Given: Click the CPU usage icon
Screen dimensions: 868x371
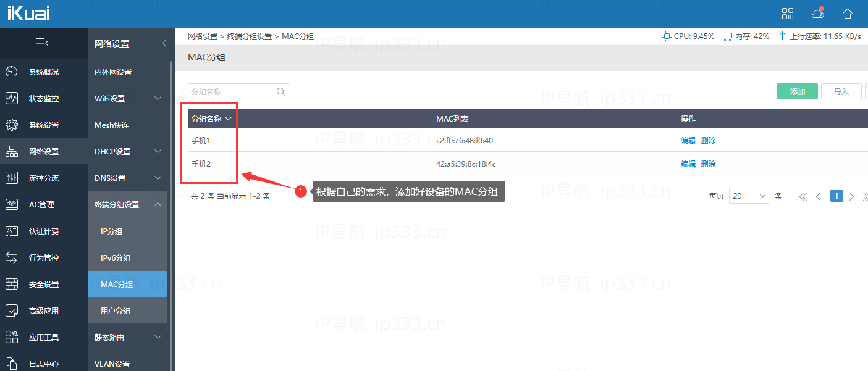Looking at the screenshot, I should click(x=667, y=36).
